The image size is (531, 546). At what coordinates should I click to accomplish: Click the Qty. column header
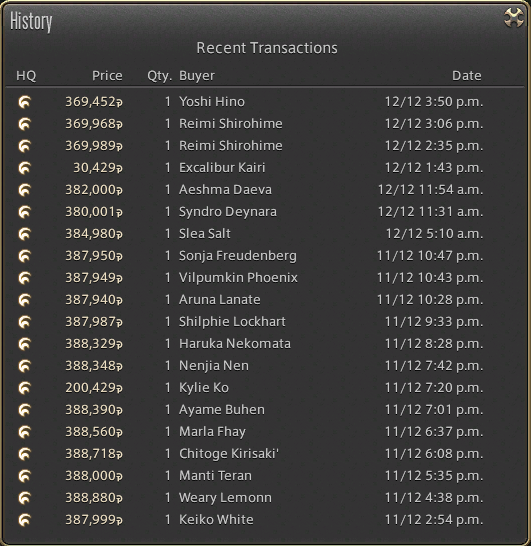pyautogui.click(x=159, y=76)
